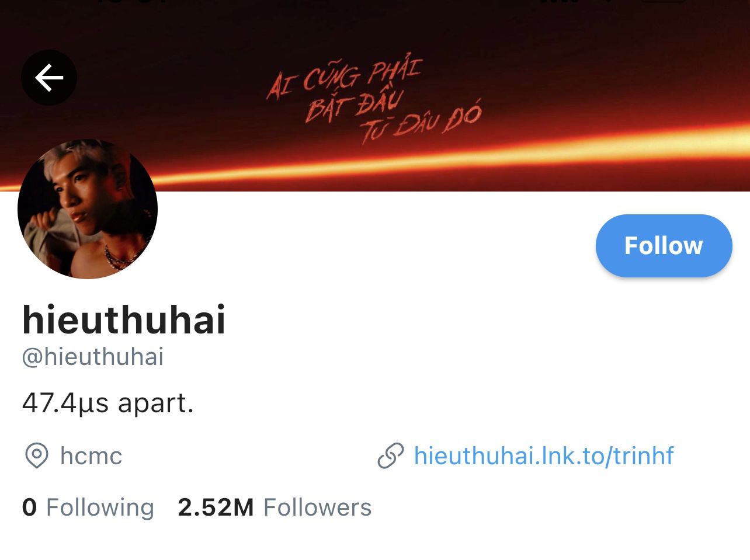Screen dimensions: 750x560
Task: Select the hcmc location text
Action: pos(91,456)
